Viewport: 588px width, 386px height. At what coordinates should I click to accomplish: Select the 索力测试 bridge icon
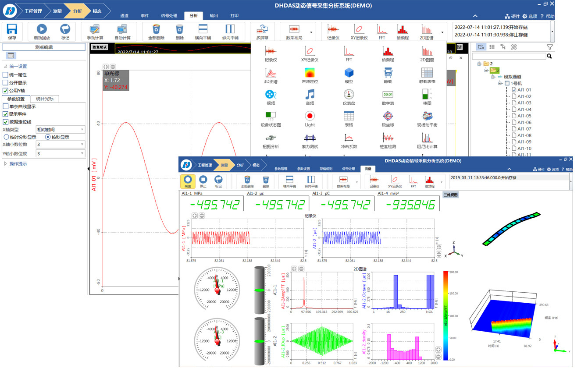tap(310, 138)
